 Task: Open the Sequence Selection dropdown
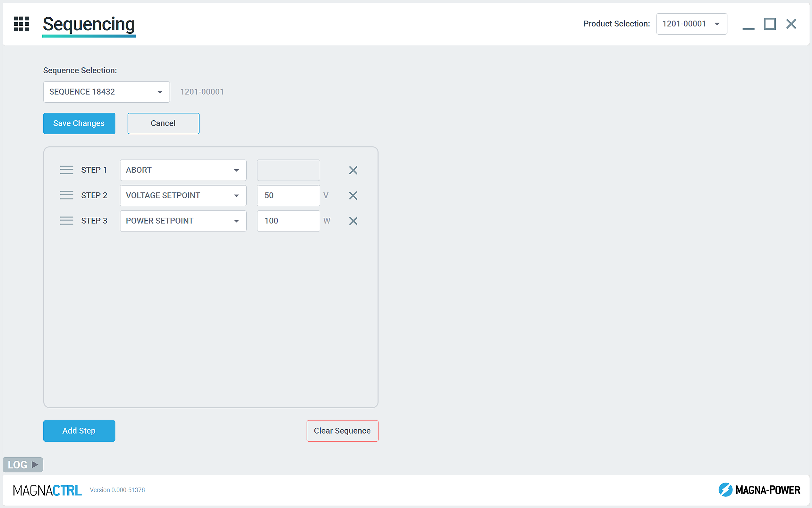click(106, 92)
